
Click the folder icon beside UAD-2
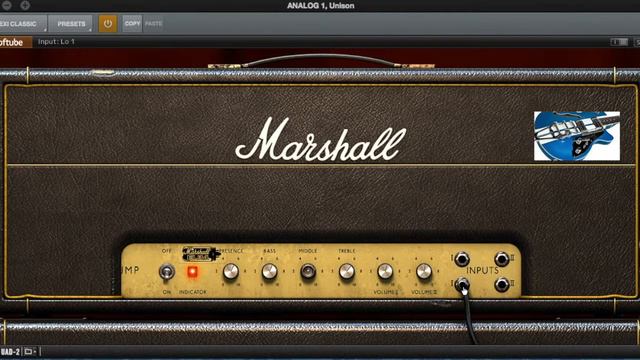coord(29,351)
